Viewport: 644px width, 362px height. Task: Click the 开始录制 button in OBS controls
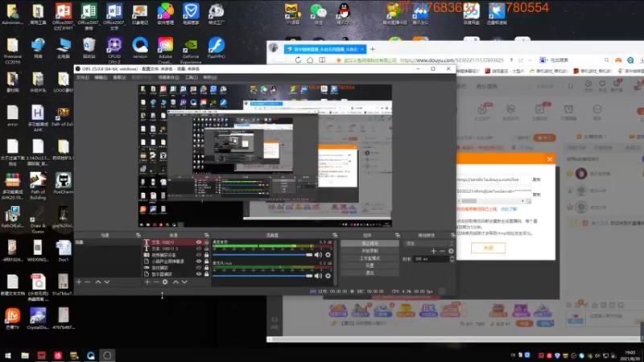click(x=369, y=251)
